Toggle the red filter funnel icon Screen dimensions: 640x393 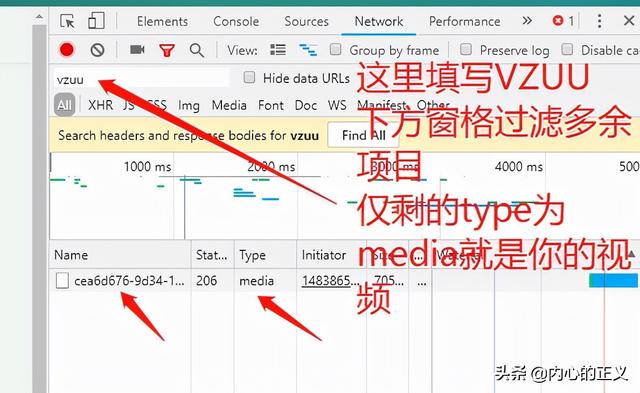pos(167,51)
